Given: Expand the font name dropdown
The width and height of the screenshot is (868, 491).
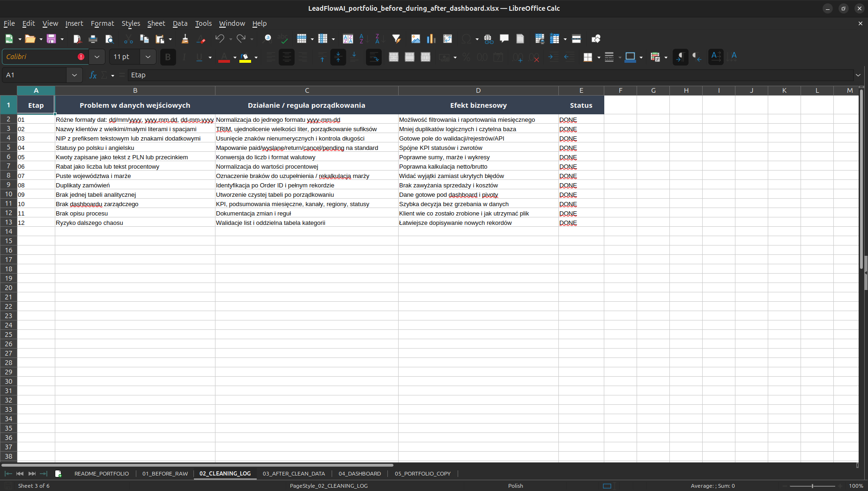Looking at the screenshot, I should coord(97,57).
